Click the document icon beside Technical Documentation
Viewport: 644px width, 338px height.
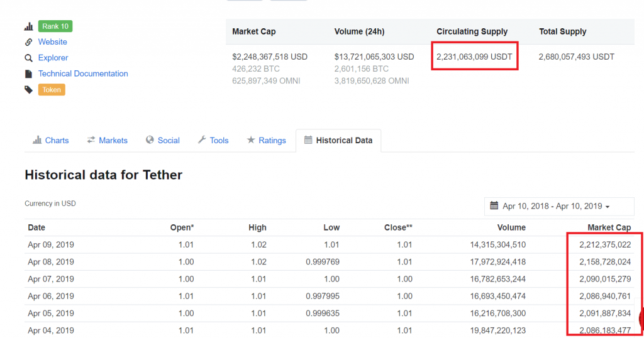click(28, 74)
